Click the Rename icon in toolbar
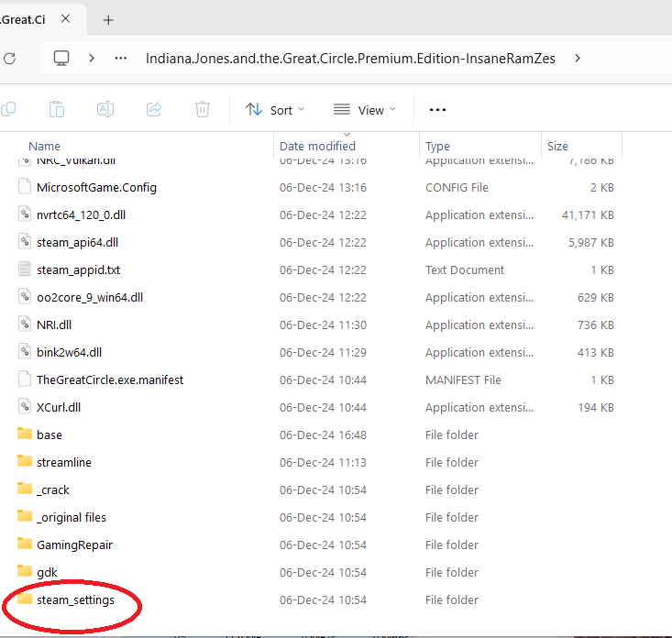 (105, 110)
